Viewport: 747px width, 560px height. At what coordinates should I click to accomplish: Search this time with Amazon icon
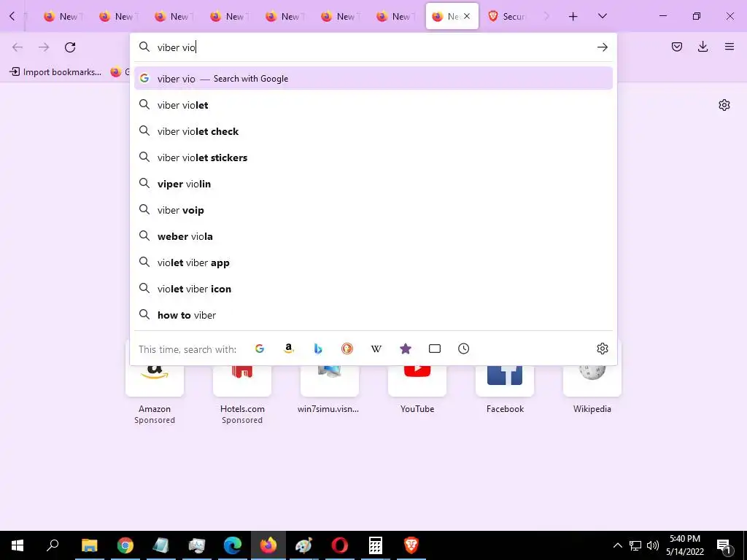pyautogui.click(x=289, y=349)
